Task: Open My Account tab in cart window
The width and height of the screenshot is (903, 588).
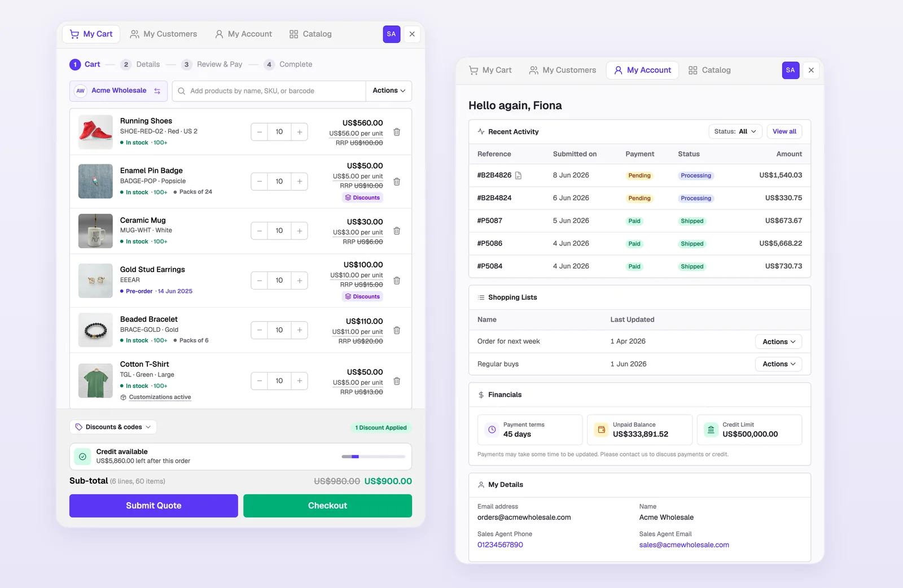Action: pyautogui.click(x=243, y=34)
